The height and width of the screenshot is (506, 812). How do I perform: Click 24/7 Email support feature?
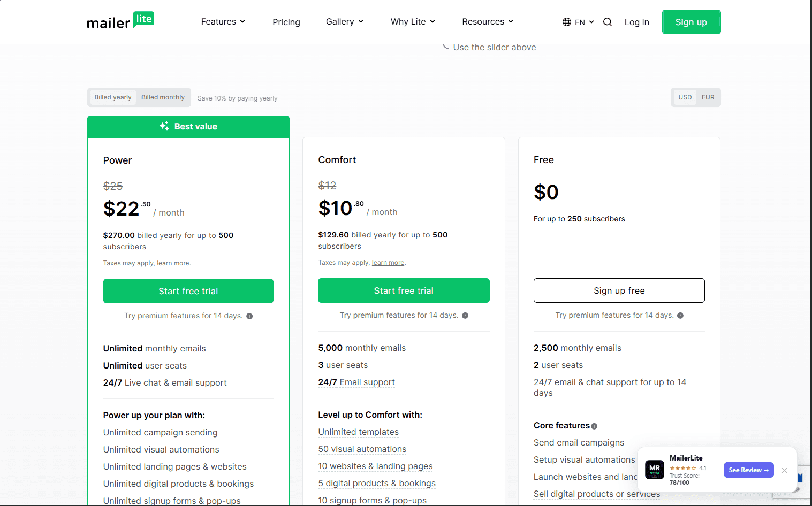pyautogui.click(x=356, y=382)
